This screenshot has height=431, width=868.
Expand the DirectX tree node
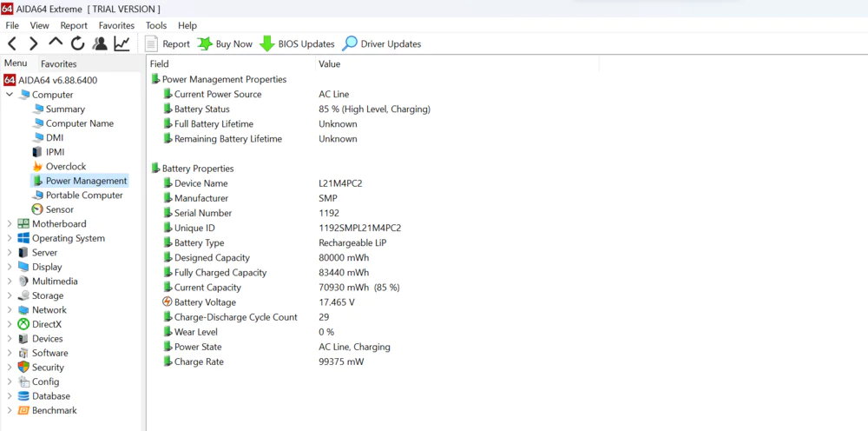pos(10,325)
